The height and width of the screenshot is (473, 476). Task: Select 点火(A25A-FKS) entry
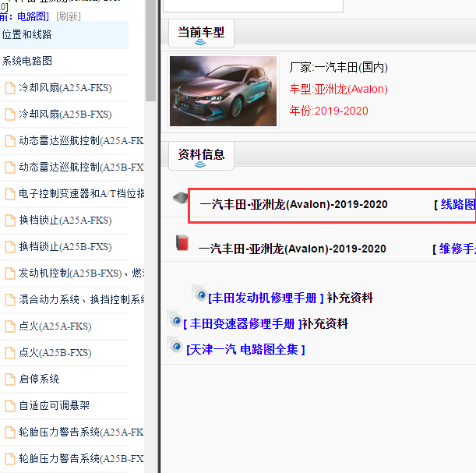55,327
